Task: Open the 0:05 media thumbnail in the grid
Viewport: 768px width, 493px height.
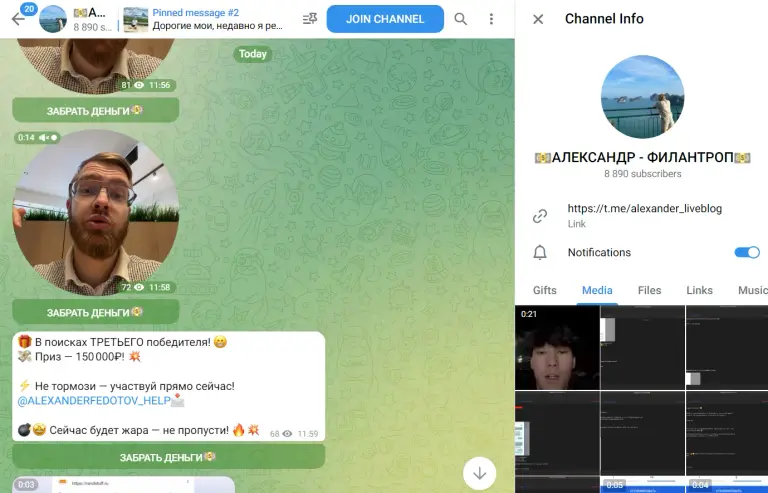Action: pyautogui.click(x=643, y=485)
